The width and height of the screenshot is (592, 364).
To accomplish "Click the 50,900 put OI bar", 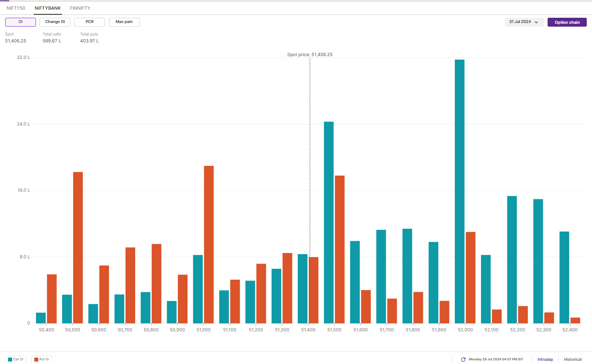I will pos(183,299).
